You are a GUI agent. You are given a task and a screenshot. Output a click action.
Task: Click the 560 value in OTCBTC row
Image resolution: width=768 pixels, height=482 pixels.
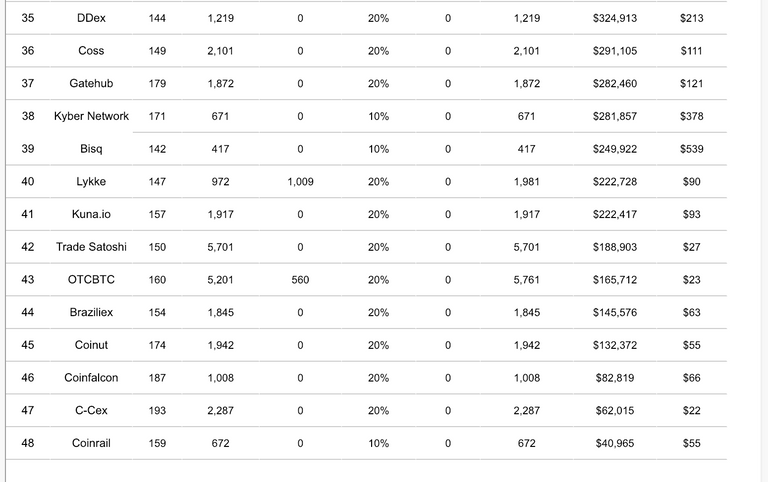click(300, 279)
